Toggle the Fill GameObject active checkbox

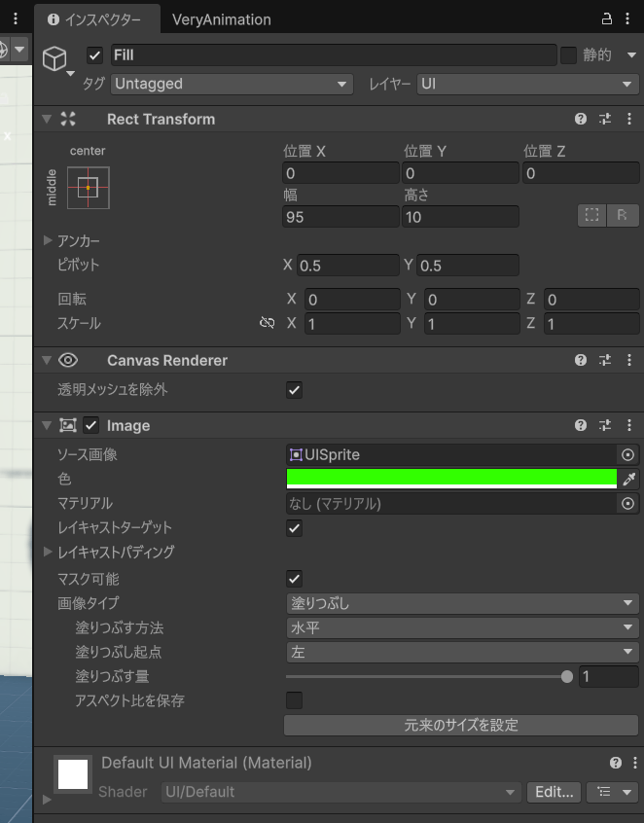[x=94, y=55]
